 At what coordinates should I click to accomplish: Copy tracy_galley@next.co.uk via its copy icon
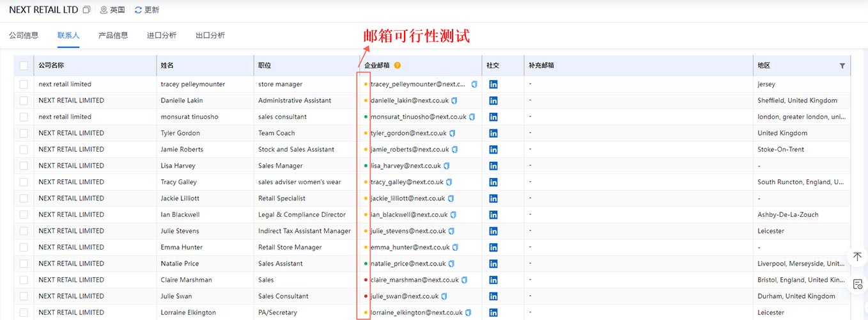(x=449, y=182)
